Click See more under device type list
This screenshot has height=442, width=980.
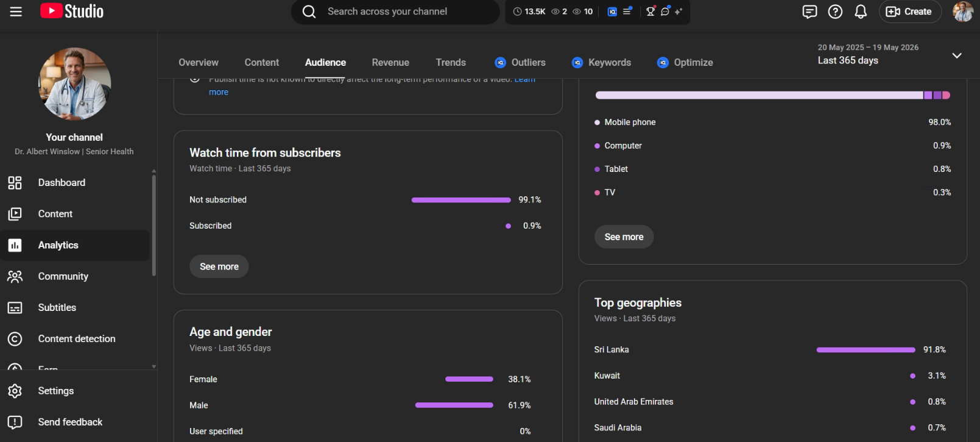[x=624, y=237]
